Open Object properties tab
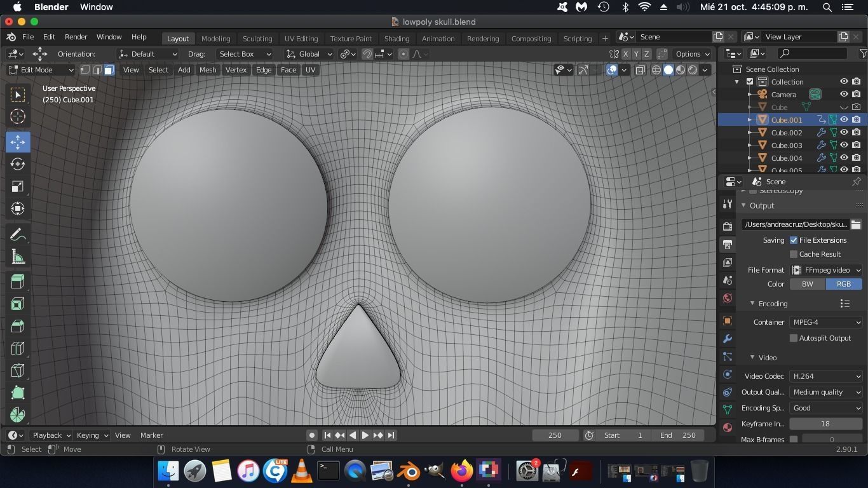Screen dimensions: 868x488 tap(728, 321)
